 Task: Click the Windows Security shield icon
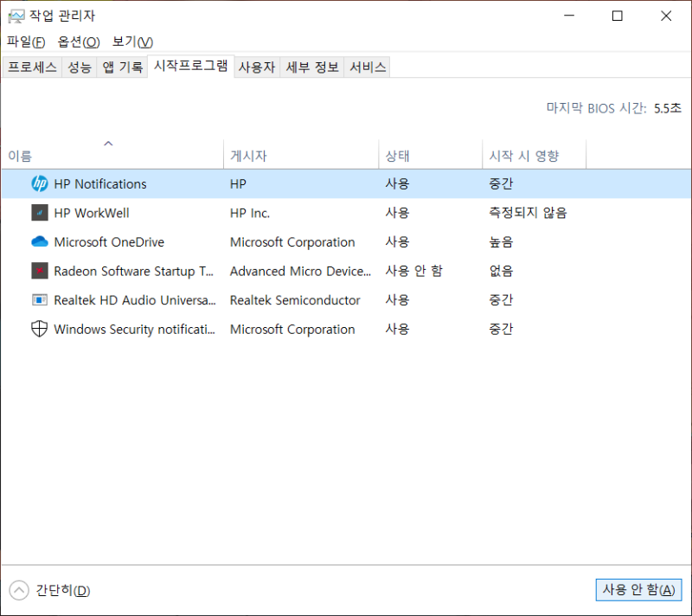pos(39,329)
